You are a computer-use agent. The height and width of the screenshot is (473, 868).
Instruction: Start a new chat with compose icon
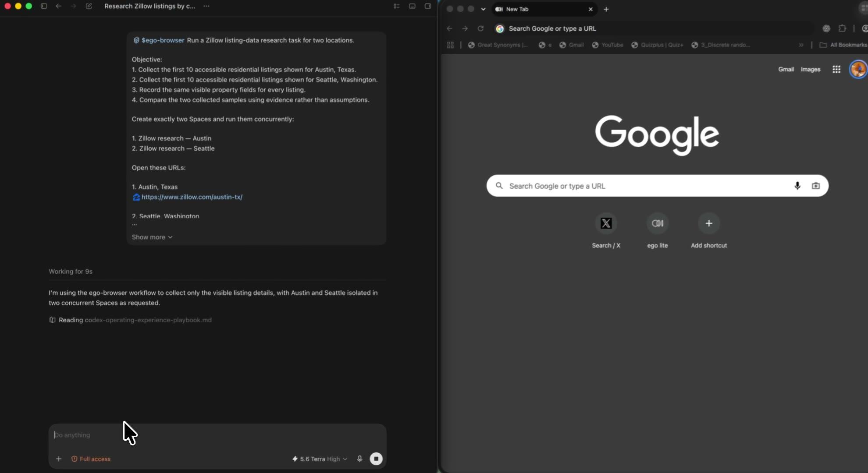pyautogui.click(x=89, y=6)
